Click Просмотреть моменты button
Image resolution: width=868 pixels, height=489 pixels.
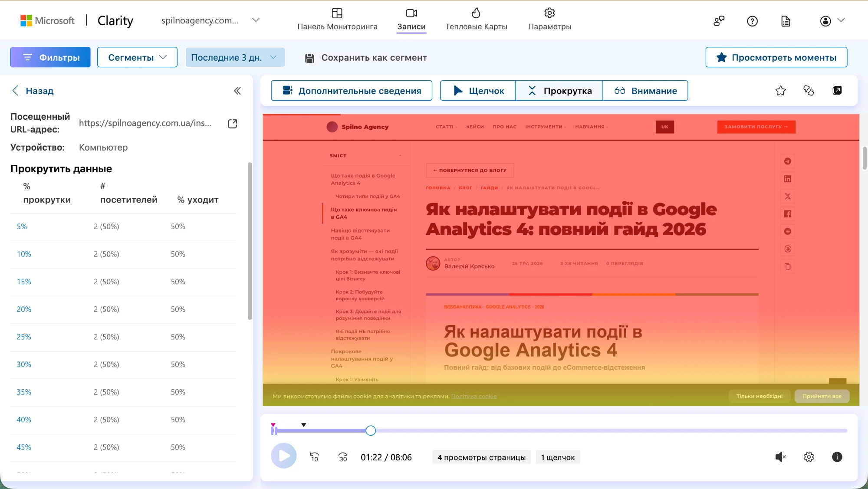point(776,57)
